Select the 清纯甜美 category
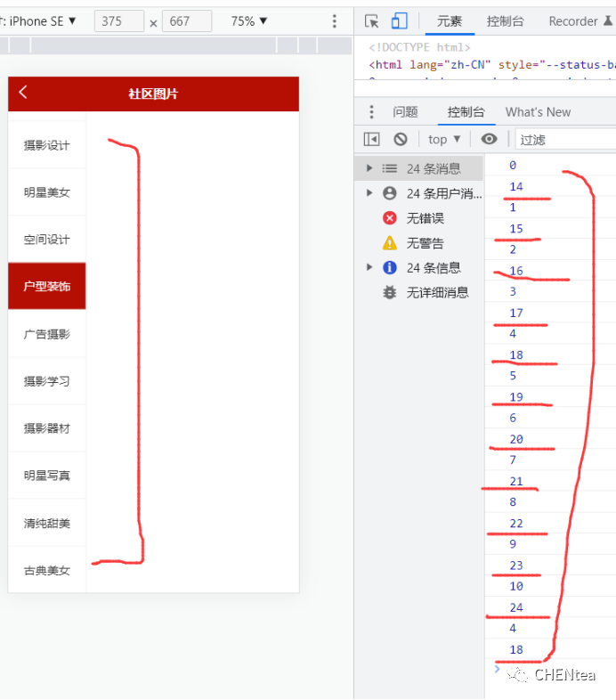616x700 pixels. click(47, 523)
